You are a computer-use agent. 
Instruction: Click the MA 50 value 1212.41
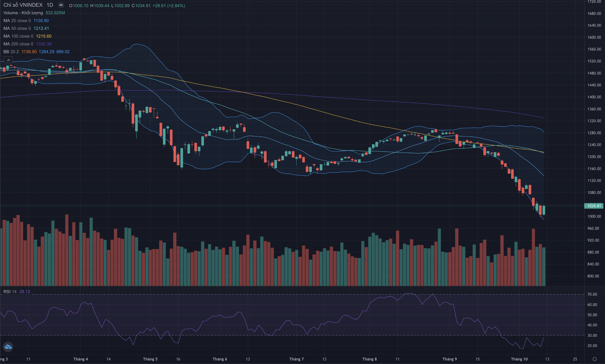(41, 29)
